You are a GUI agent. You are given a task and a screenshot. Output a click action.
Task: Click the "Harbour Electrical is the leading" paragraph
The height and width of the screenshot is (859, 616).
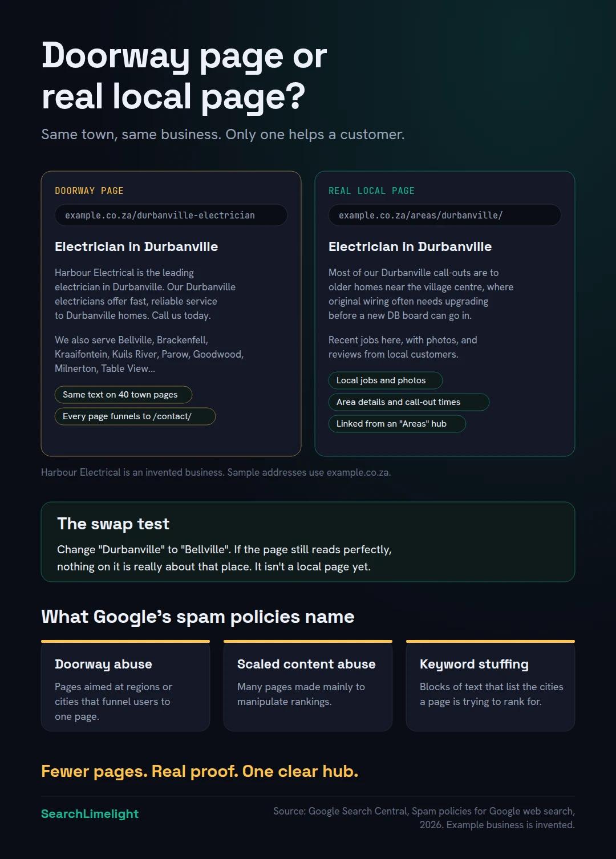(x=145, y=294)
